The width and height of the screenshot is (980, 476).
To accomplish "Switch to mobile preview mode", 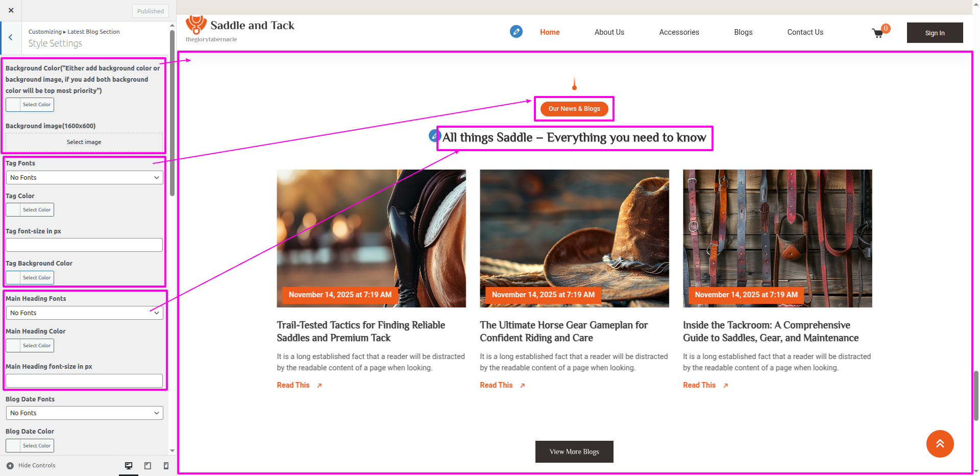I will click(x=166, y=465).
